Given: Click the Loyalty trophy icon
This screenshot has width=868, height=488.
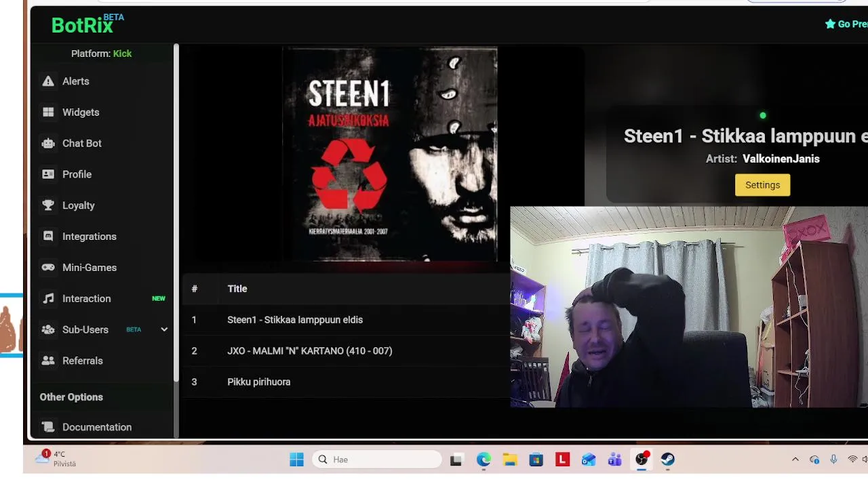Looking at the screenshot, I should point(48,205).
